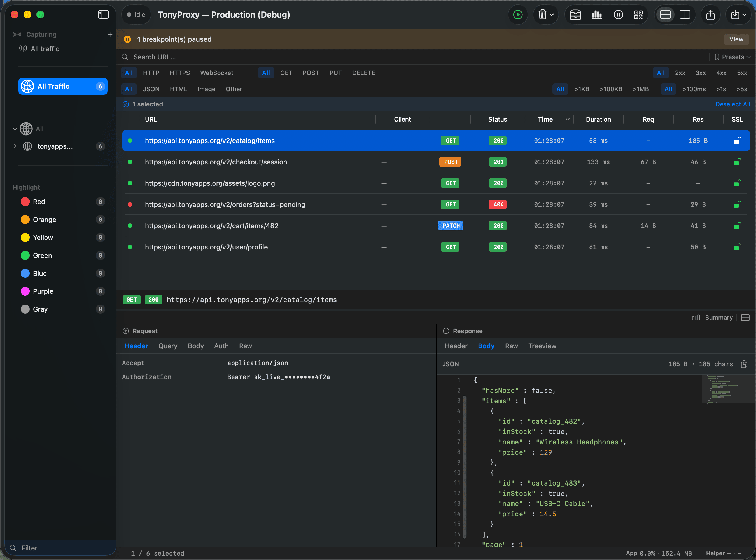Expand the tonyapps domain tree item
Screen dimensions: 756x560
point(15,146)
